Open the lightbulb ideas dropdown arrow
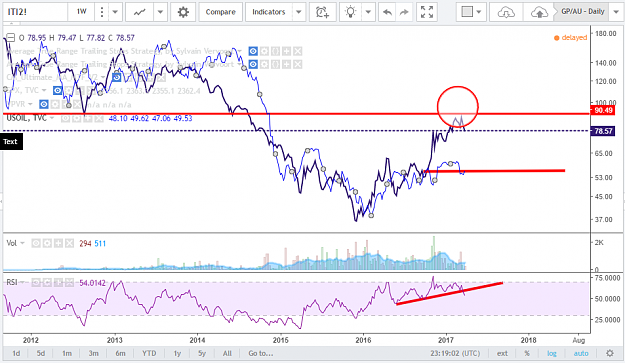Image resolution: width=625 pixels, height=363 pixels. [x=368, y=12]
